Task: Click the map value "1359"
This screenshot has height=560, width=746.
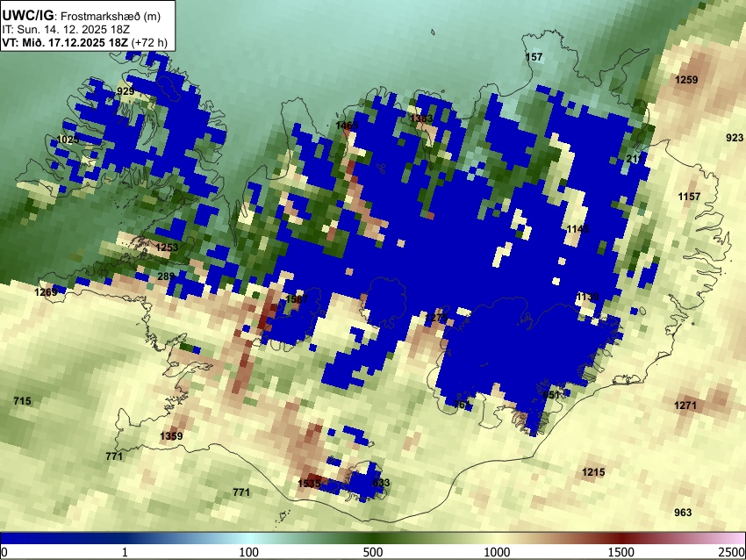Action: (x=171, y=436)
